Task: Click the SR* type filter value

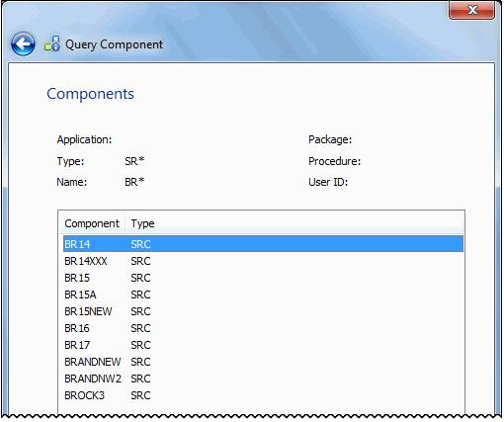Action: point(134,161)
